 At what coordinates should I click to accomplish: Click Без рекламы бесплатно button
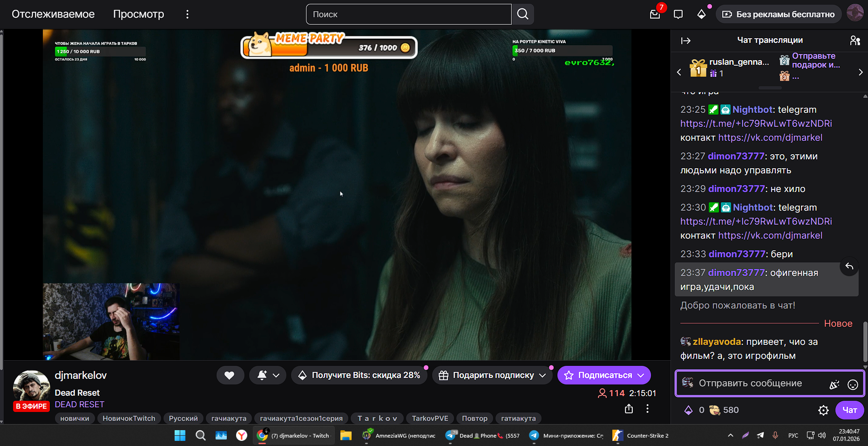point(779,14)
